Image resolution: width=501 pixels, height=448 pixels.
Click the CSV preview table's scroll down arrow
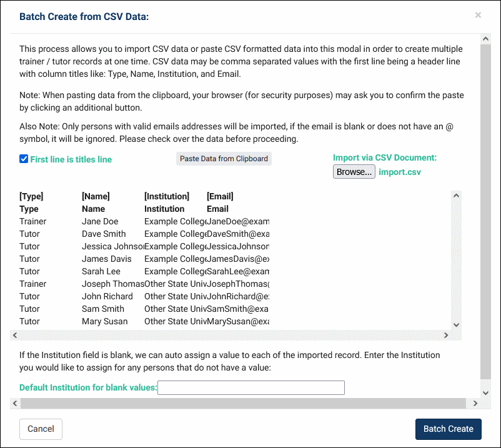click(456, 325)
